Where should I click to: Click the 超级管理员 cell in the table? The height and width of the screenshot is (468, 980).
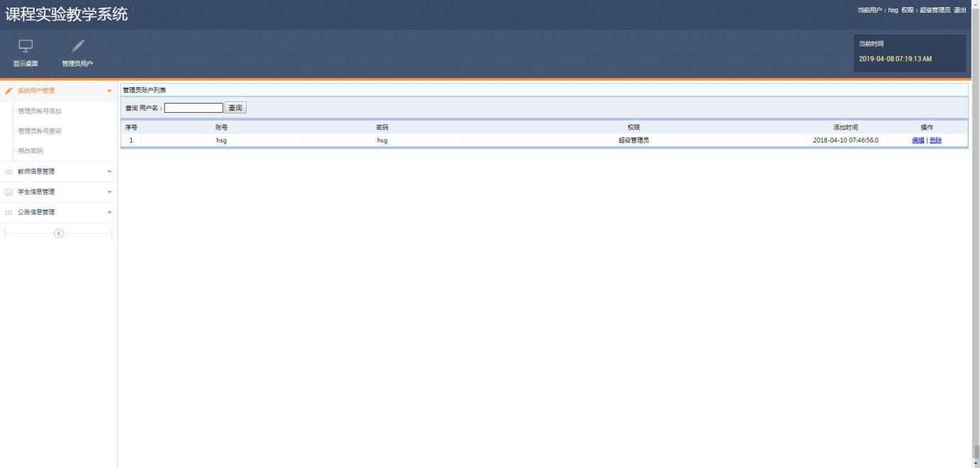click(634, 140)
